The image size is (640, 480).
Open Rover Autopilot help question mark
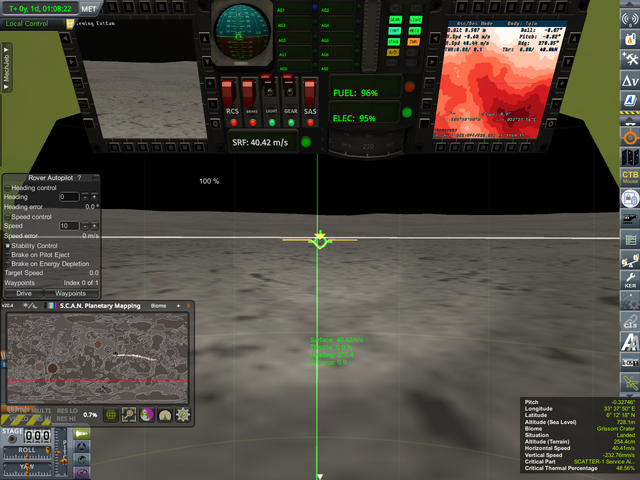[x=79, y=178]
